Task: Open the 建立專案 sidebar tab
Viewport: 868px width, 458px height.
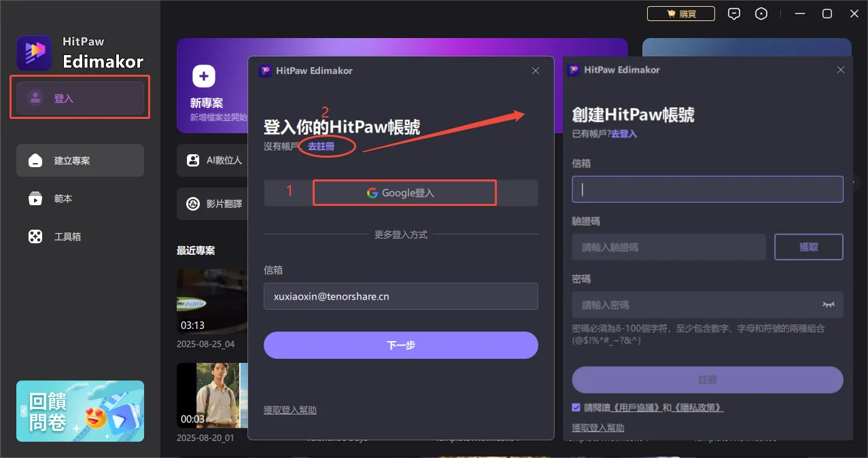Action: [x=80, y=160]
